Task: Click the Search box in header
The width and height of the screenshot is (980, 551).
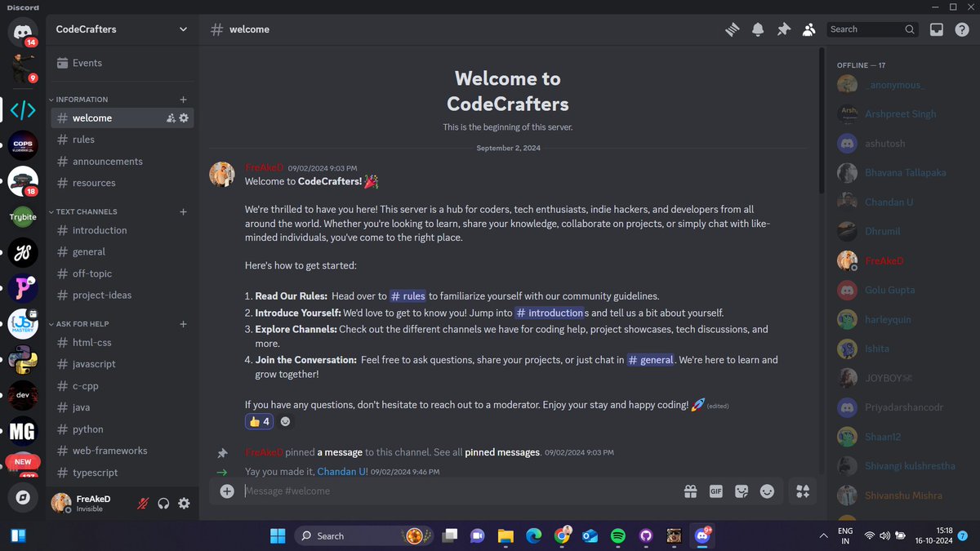Action: tap(873, 29)
